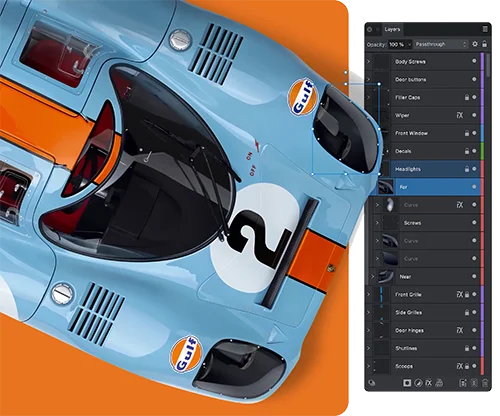Toggle visibility of the Decals layer

[x=474, y=151]
